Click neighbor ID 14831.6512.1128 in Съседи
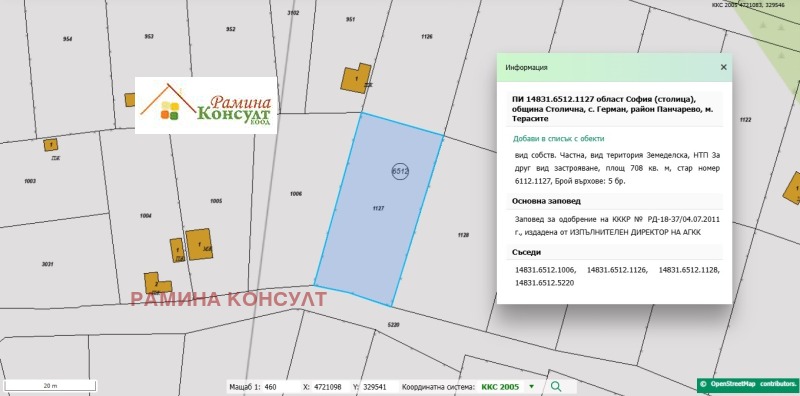Screen dimensions: 800x396 point(689,270)
